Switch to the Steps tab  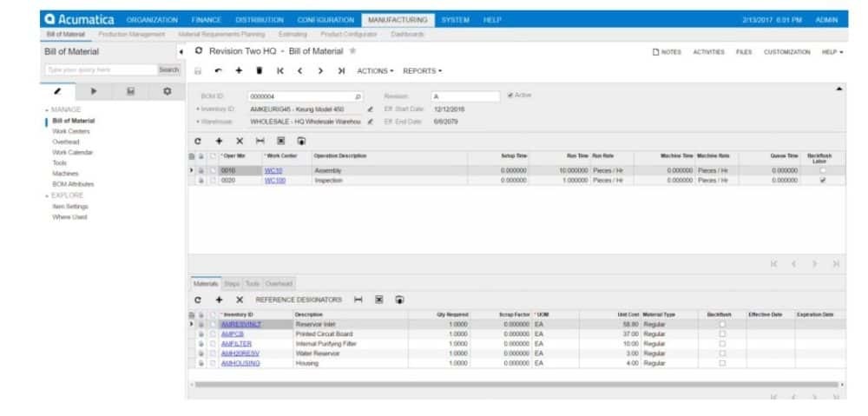tap(232, 283)
